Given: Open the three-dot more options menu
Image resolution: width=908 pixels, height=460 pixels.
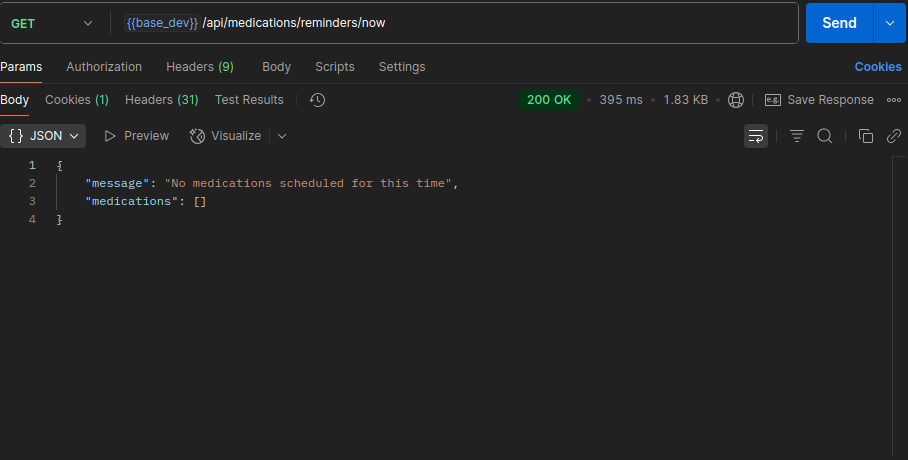Looking at the screenshot, I should tap(893, 100).
